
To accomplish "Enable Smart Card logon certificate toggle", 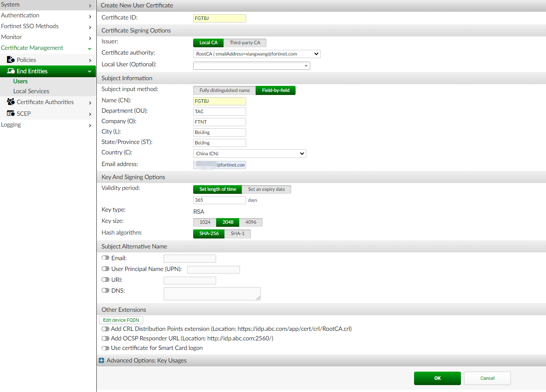I will tap(105, 348).
